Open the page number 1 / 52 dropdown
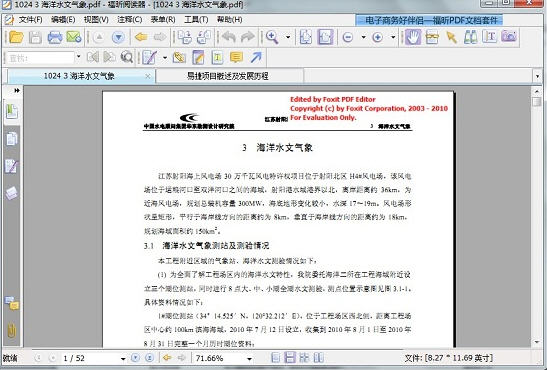Image resolution: width=547 pixels, height=370 pixels. [122, 358]
